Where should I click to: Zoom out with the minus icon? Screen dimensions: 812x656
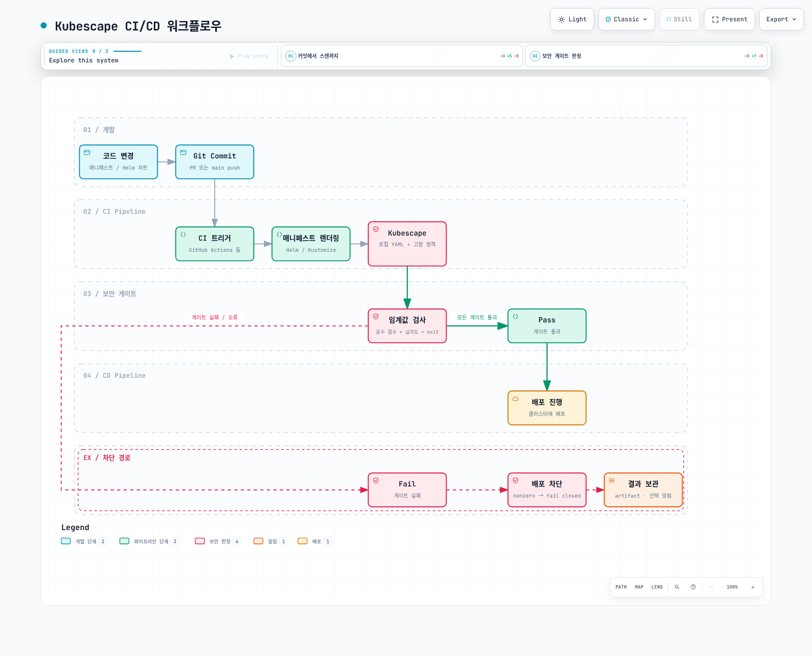point(712,587)
